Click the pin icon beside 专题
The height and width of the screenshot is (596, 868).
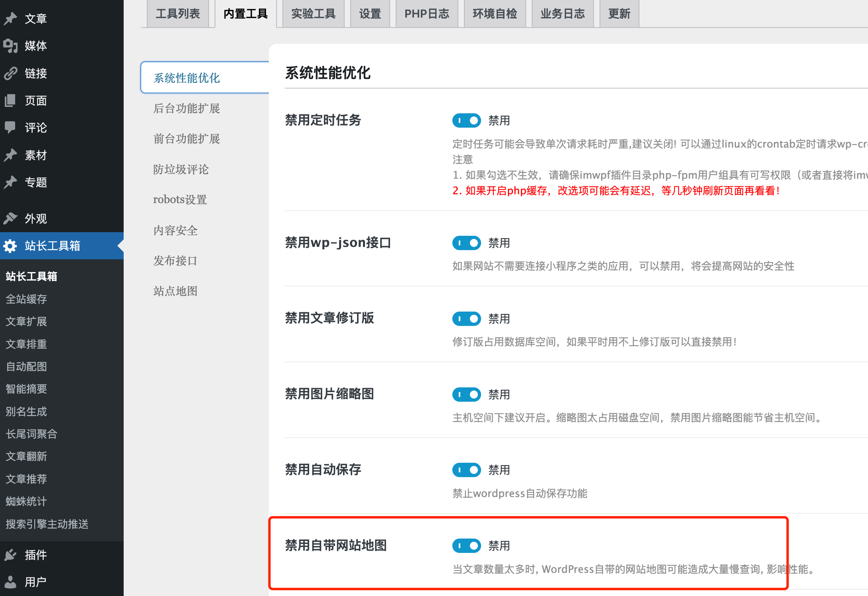coord(10,182)
